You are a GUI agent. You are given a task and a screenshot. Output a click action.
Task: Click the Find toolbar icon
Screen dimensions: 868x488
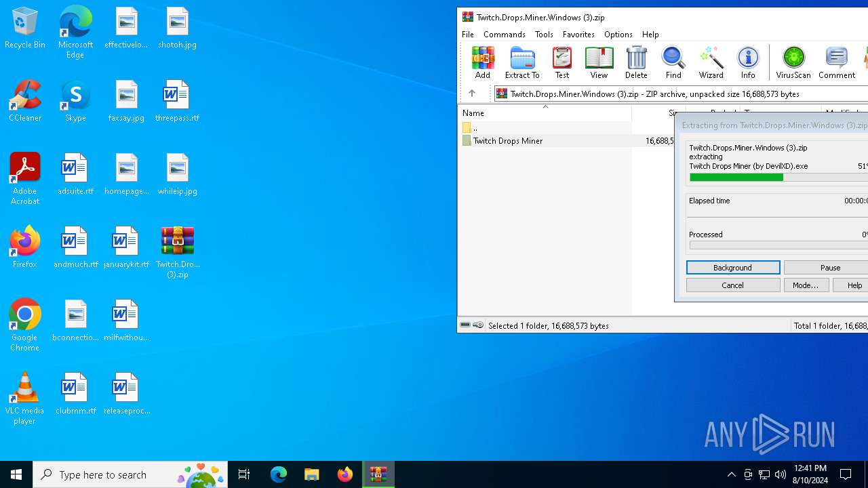pos(673,62)
